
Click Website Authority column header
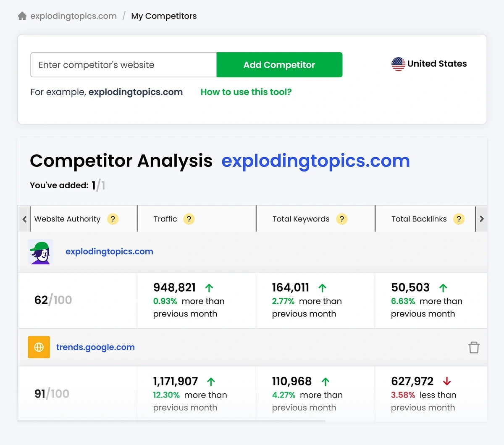pos(67,219)
